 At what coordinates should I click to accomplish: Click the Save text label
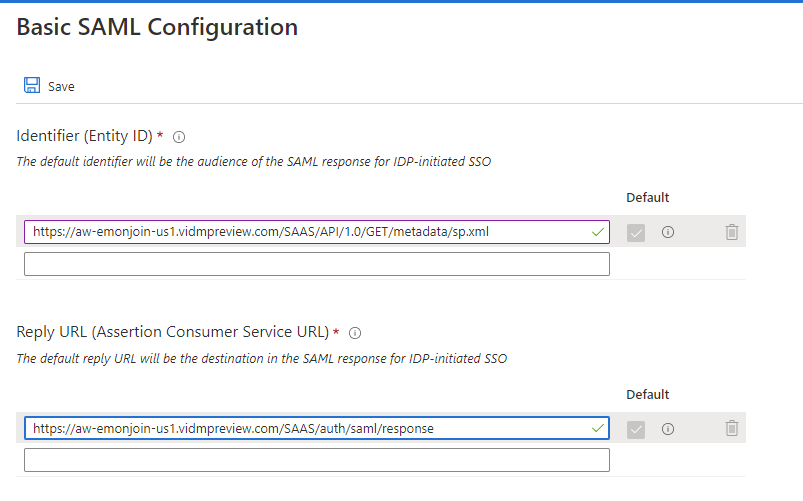pyautogui.click(x=61, y=87)
